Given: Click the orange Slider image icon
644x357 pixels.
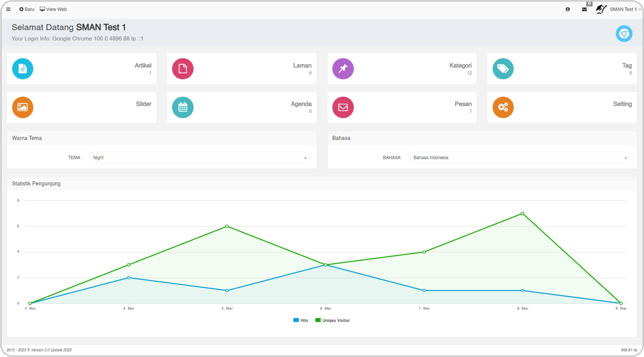Looking at the screenshot, I should click(23, 107).
